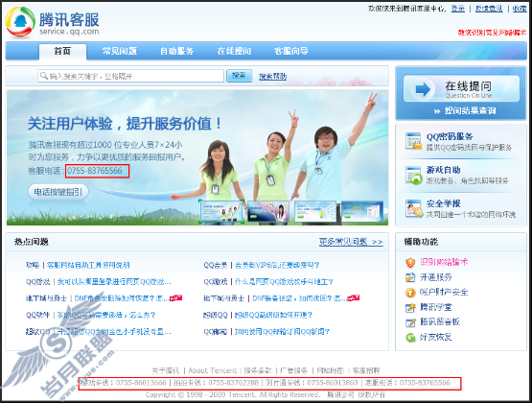Open the 会员到VIP6后,还要续费吗? question
This screenshot has width=532, height=403.
tap(277, 265)
